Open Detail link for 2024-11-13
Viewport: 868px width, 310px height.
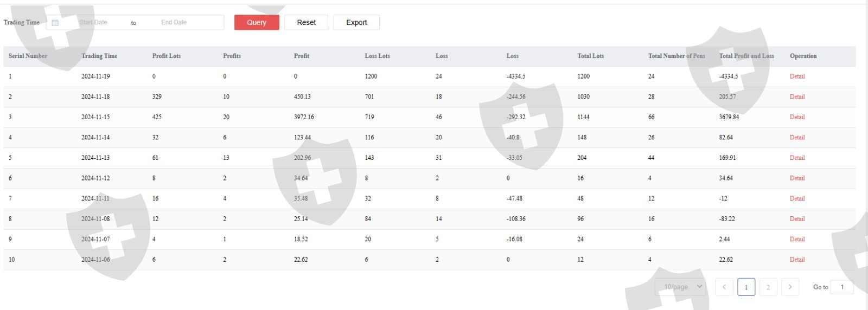coord(797,158)
